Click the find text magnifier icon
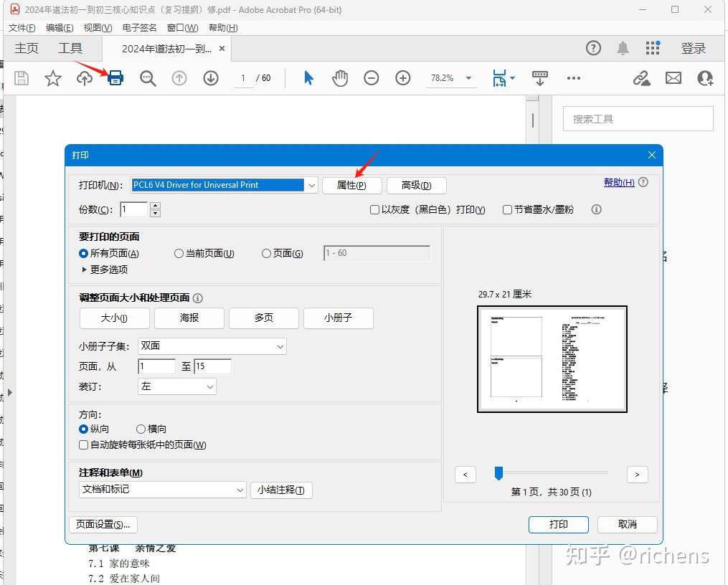 tap(148, 78)
